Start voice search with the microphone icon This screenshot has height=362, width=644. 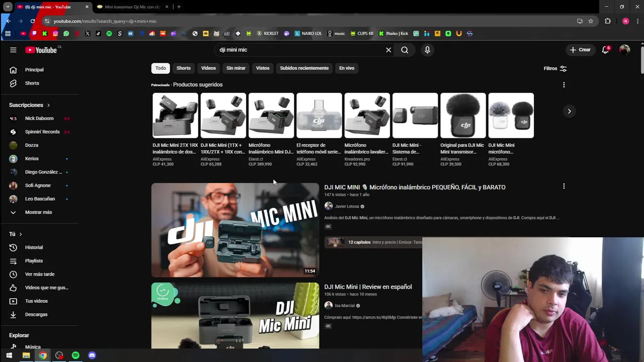[427, 50]
